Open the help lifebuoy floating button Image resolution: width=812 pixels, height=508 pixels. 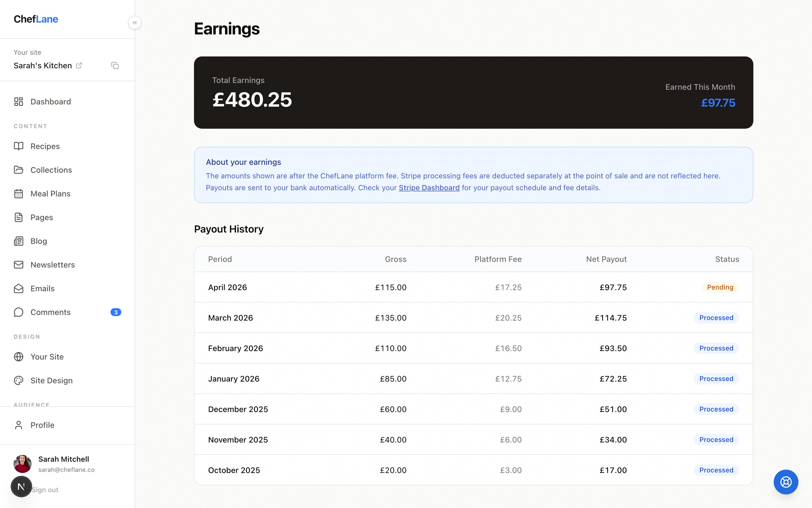(x=786, y=482)
